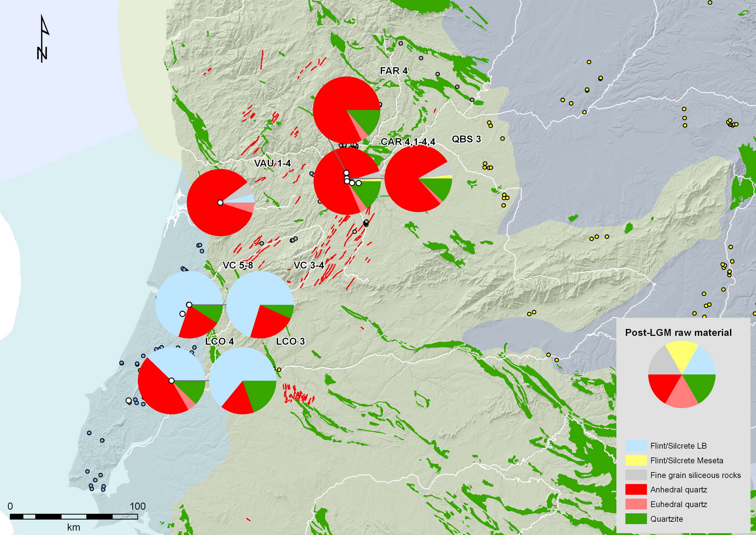
Task: Select the VC 3-4 pie chart
Action: (x=260, y=305)
